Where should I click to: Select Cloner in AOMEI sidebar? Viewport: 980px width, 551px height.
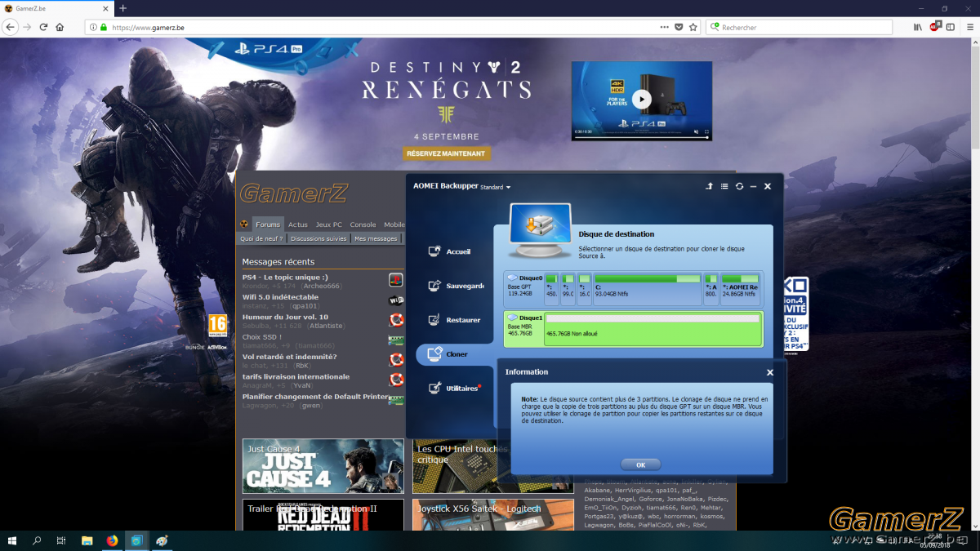point(453,354)
